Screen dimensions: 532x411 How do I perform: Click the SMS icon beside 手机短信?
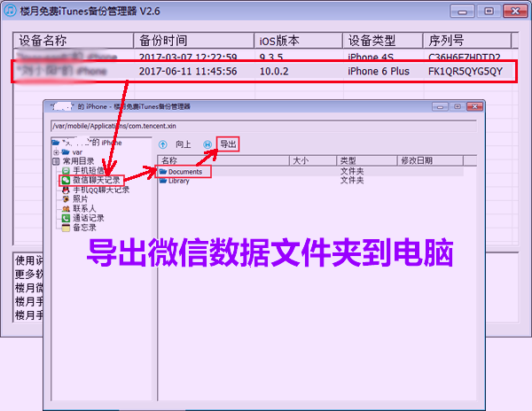click(x=66, y=171)
